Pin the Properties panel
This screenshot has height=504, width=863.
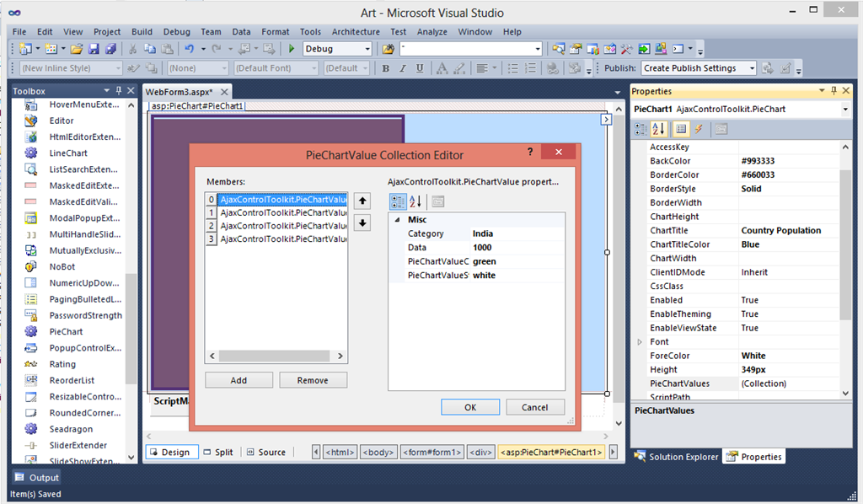(834, 91)
